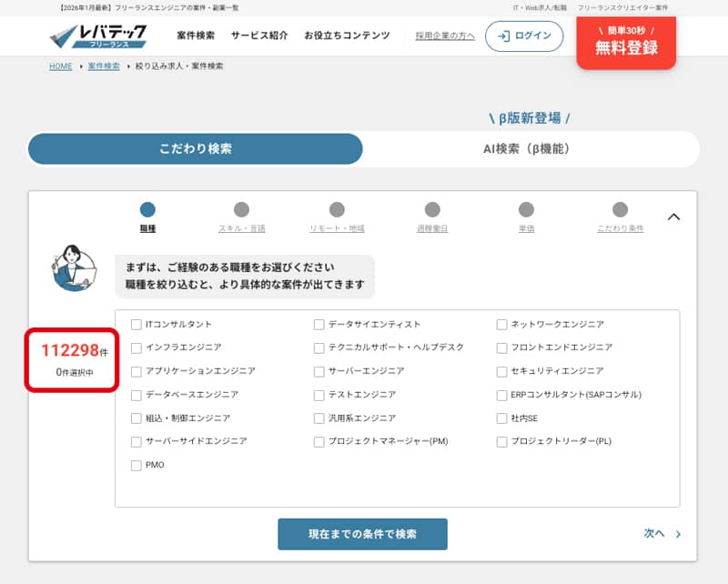The height and width of the screenshot is (584, 728).
Task: Open the お役立ちコンテンツ menu
Action: pyautogui.click(x=347, y=35)
